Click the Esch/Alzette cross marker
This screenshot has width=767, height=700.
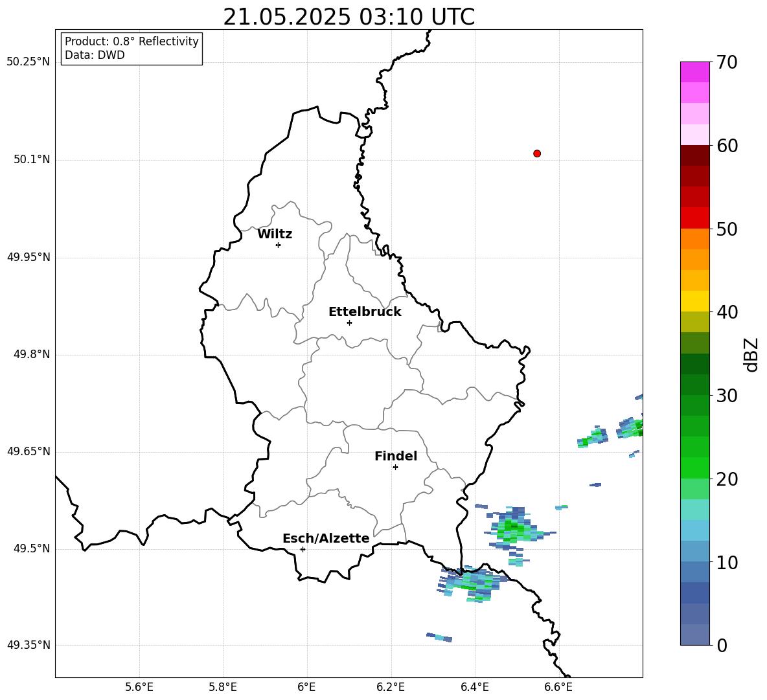[303, 549]
